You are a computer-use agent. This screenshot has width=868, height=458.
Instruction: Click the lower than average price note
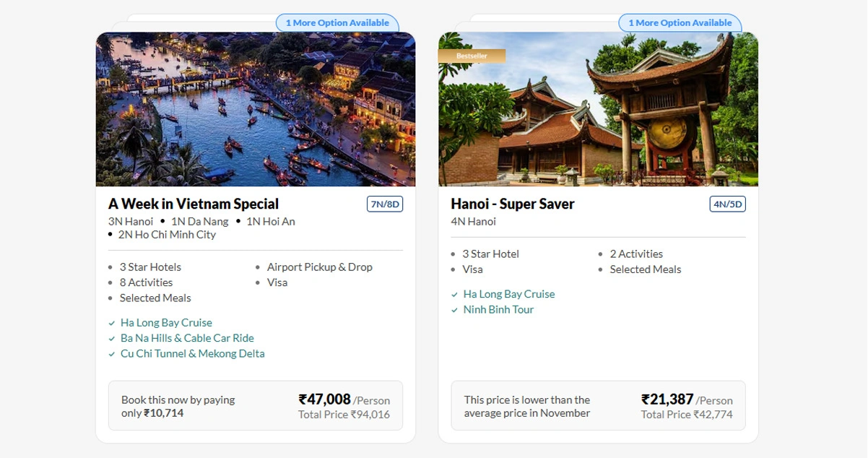[x=527, y=406]
